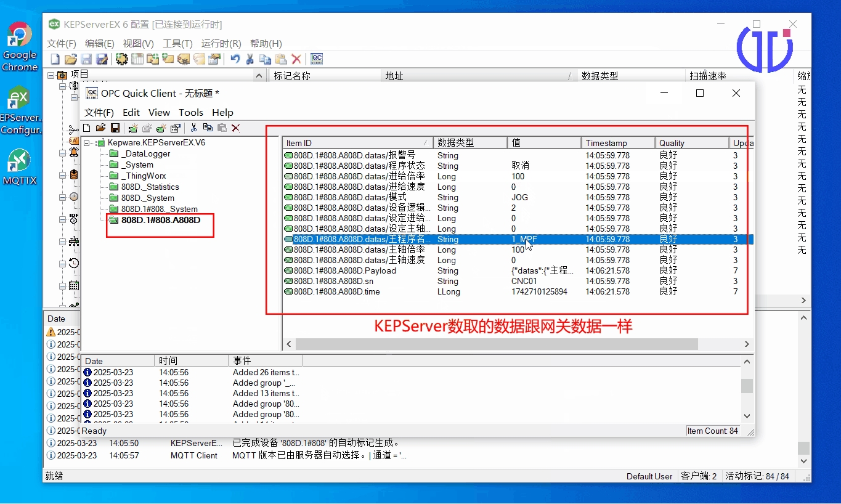Collapse the node beside the IDF icon
The height and width of the screenshot is (504, 841).
point(62,219)
